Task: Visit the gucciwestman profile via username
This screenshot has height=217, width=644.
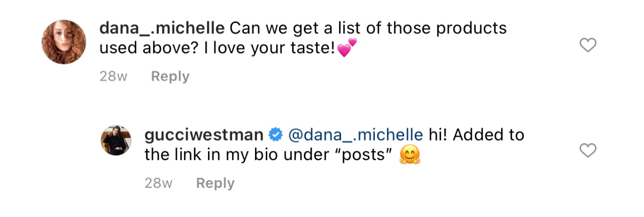Action: tap(204, 135)
